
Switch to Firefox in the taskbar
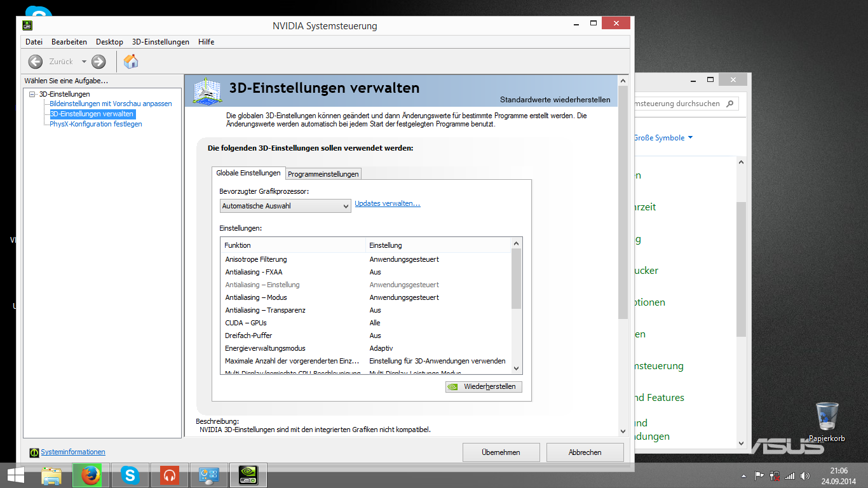[91, 475]
